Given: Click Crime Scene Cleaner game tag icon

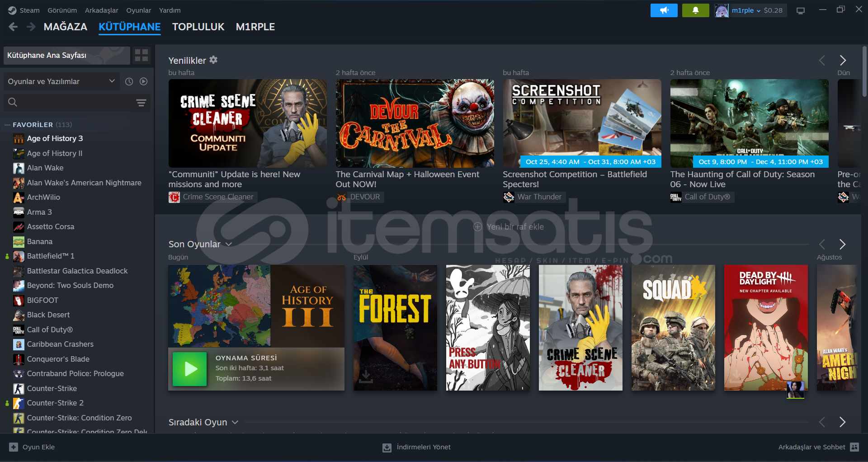Looking at the screenshot, I should (x=174, y=197).
